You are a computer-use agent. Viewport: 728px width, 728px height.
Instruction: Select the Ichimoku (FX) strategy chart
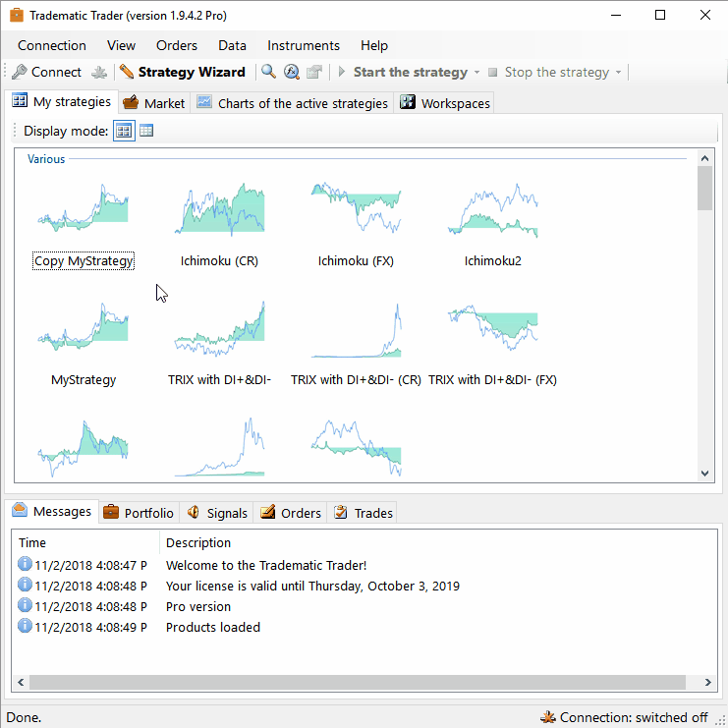pos(356,207)
